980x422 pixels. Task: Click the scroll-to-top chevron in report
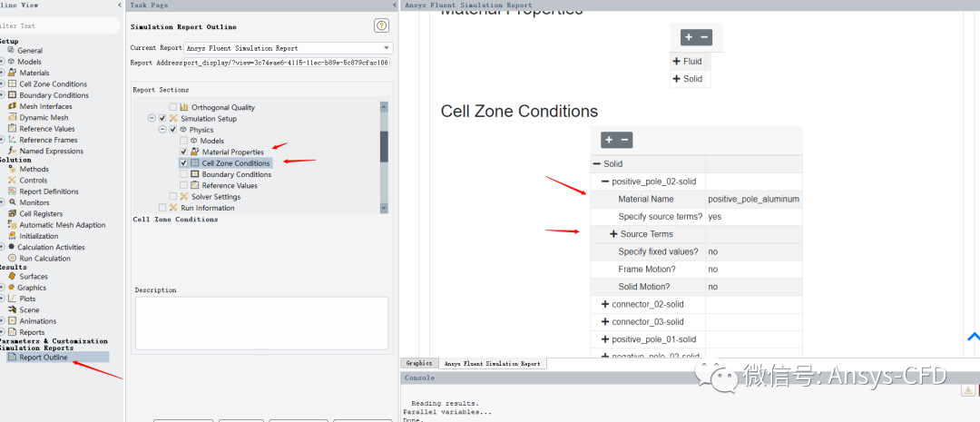point(973,337)
